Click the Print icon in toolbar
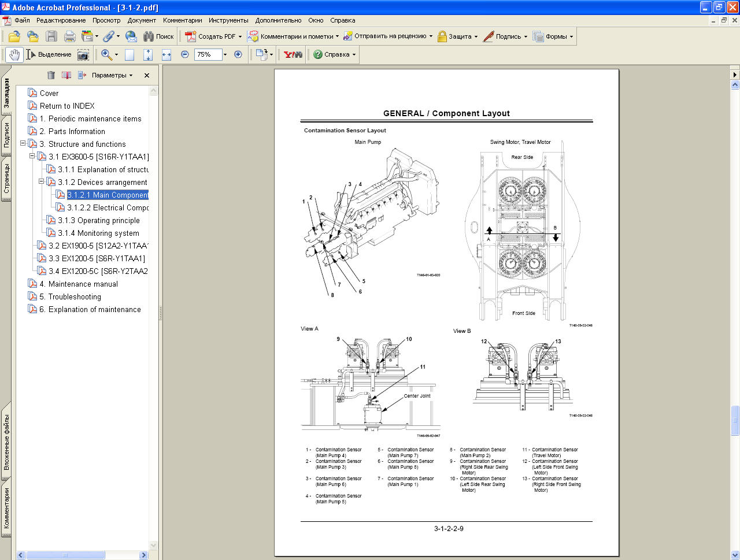740x560 pixels. 70,36
